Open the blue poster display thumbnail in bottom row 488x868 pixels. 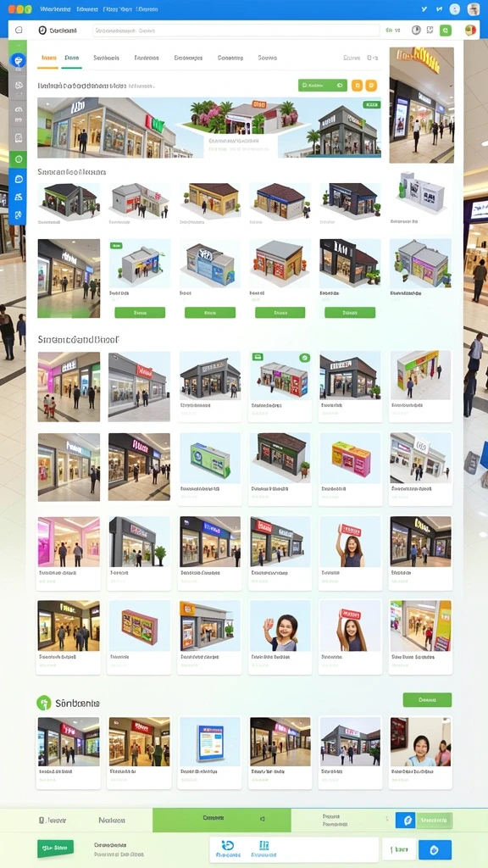[210, 743]
